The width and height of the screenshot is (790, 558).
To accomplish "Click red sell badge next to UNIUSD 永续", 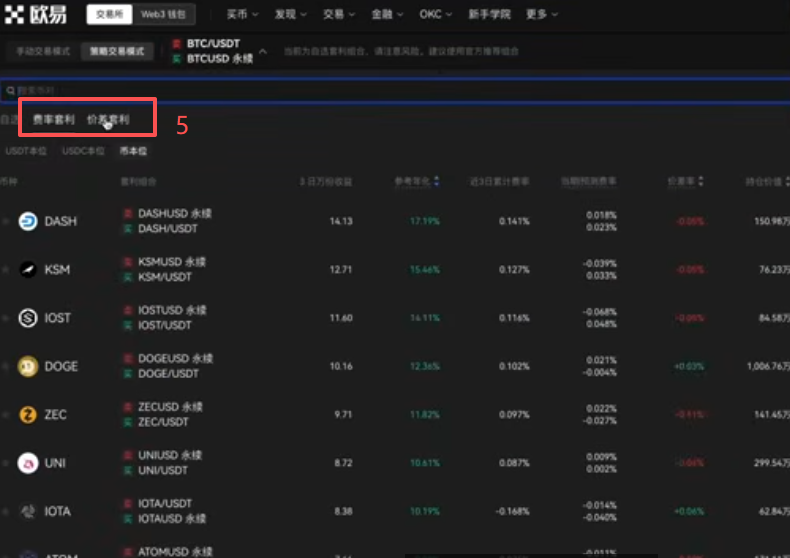I will 128,455.
